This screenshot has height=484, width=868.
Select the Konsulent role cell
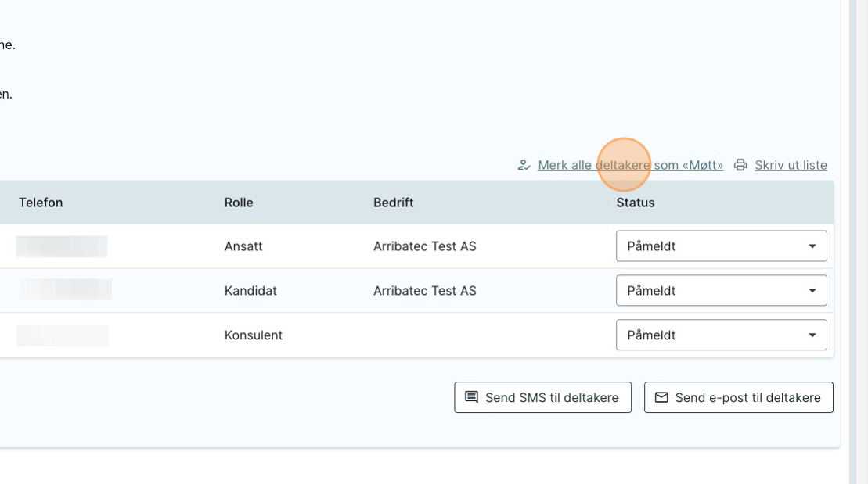(x=253, y=335)
